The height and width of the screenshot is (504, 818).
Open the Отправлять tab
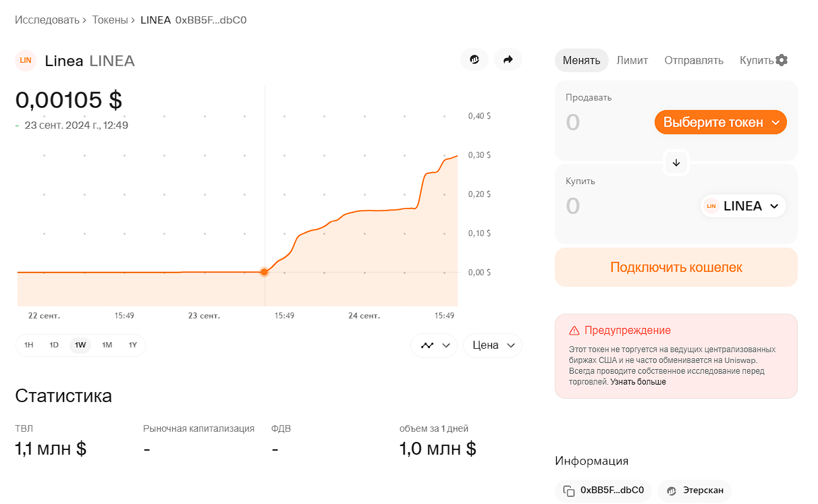tap(694, 59)
